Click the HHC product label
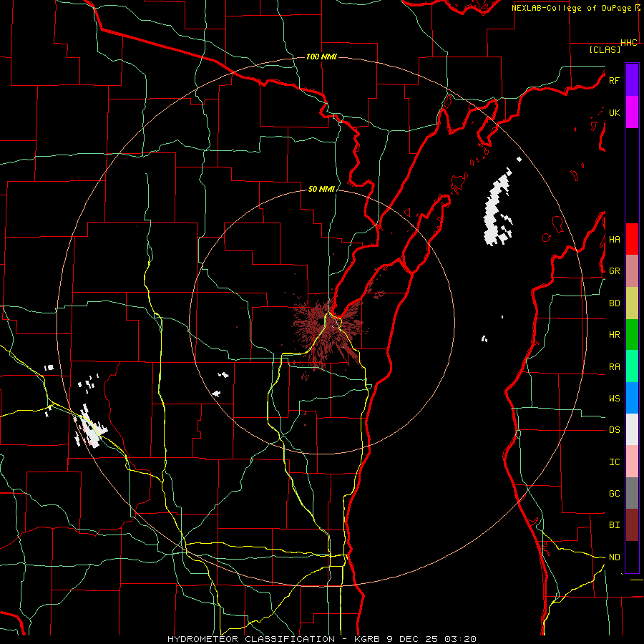Screen dimensions: 644x644 pos(629,43)
